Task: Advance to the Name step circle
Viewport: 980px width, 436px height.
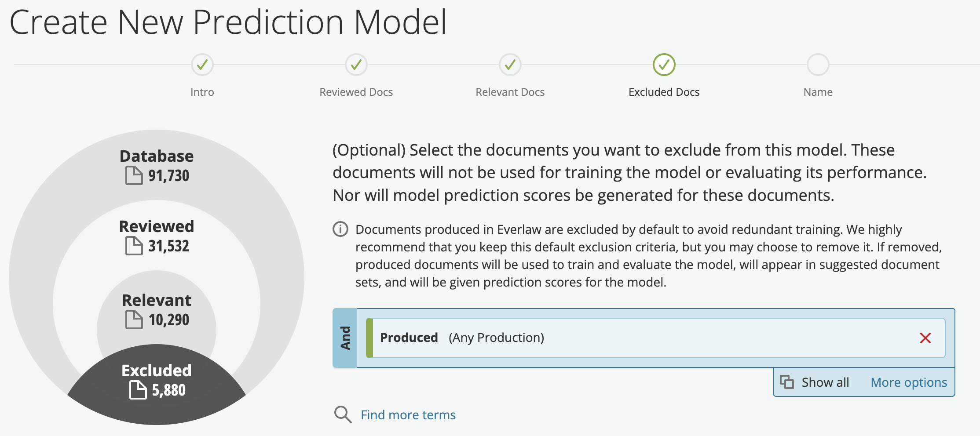Action: pos(818,65)
